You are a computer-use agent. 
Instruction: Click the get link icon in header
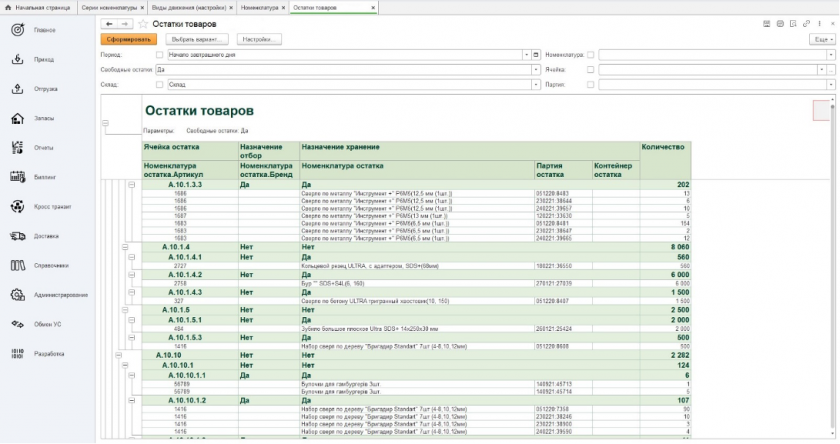point(806,24)
